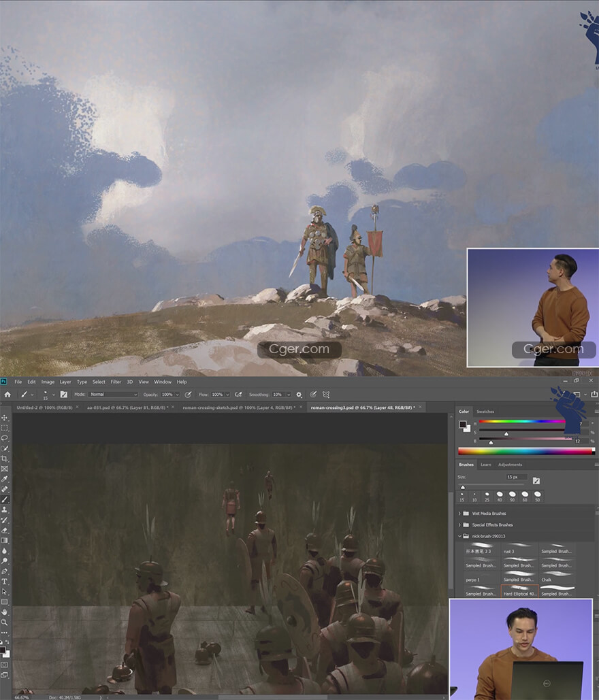Open the Opacity value dropdown
The image size is (599, 700).
pos(177,395)
